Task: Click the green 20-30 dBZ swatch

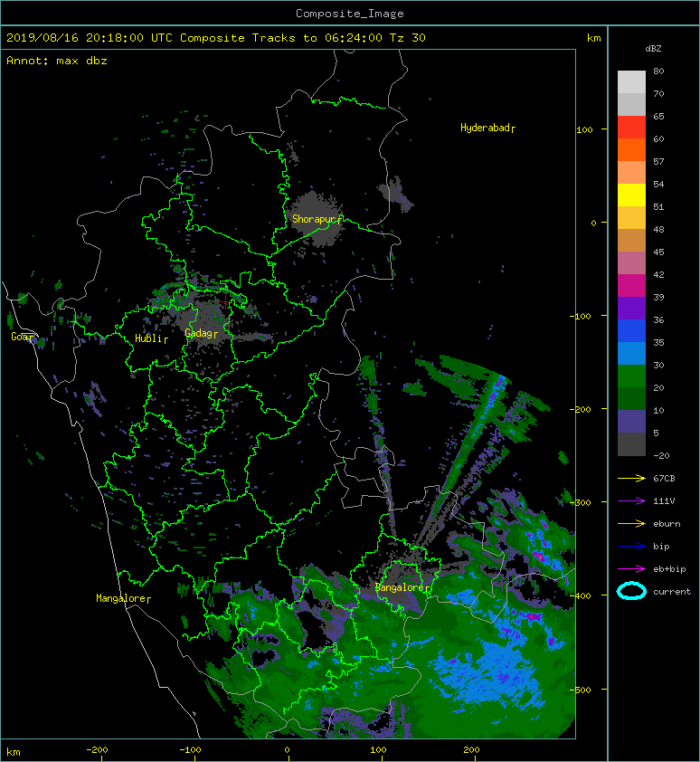Action: pos(631,376)
